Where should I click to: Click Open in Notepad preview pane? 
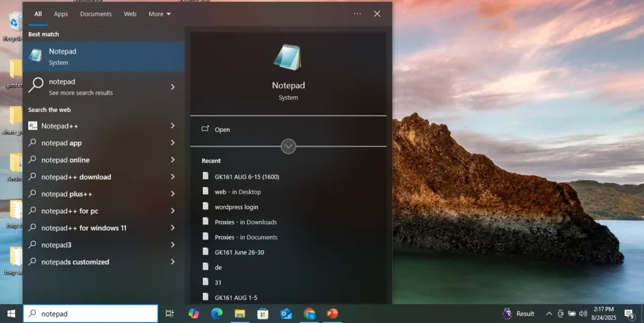coord(222,130)
